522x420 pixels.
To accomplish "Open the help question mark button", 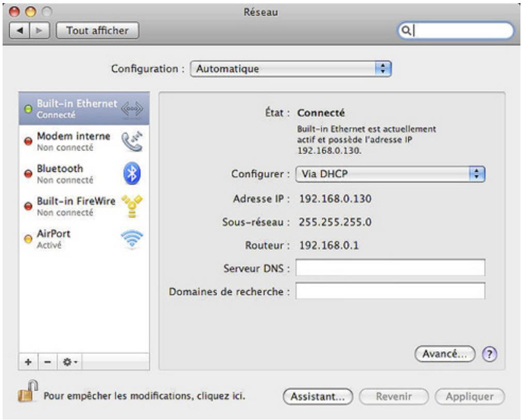I will (489, 354).
